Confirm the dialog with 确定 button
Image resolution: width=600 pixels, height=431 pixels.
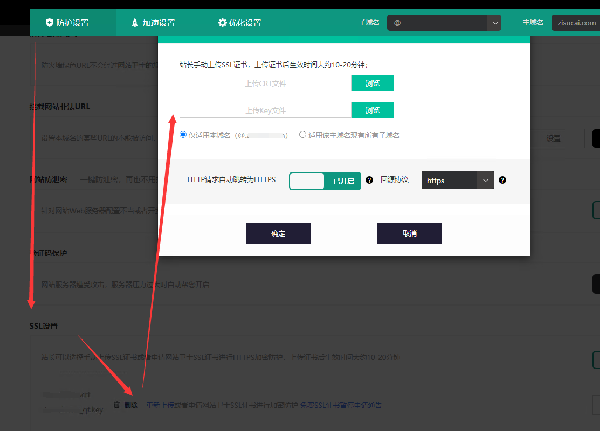tap(278, 233)
